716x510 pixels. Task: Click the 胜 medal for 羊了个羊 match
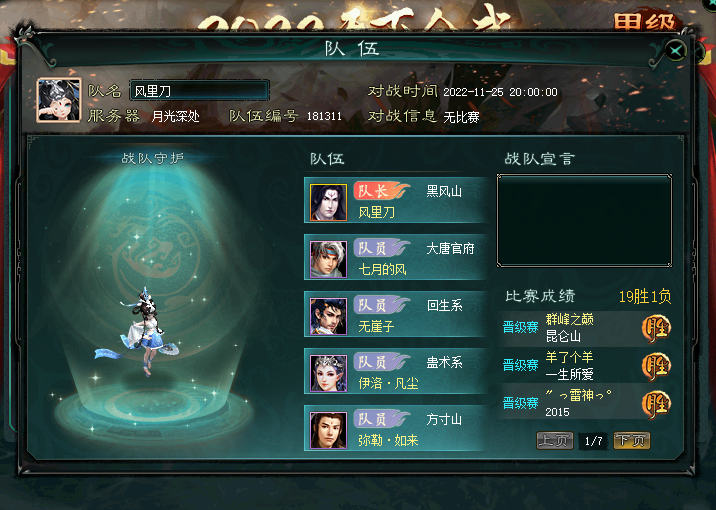coord(656,367)
